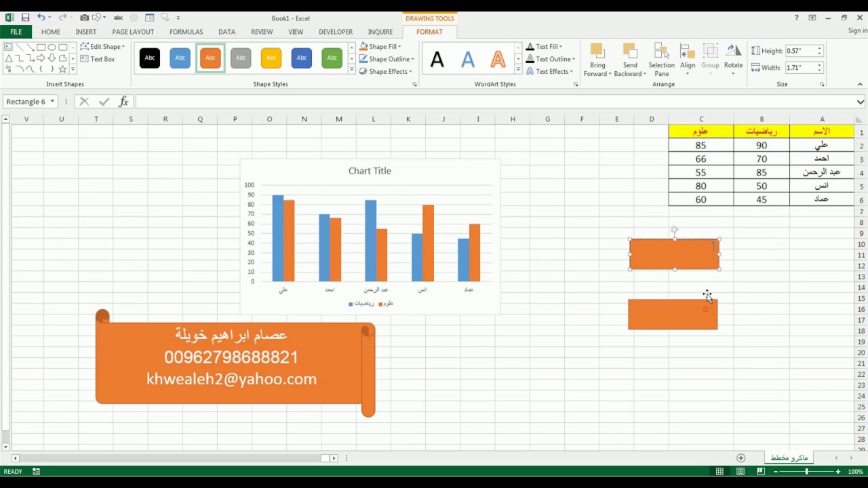This screenshot has height=488, width=868.
Task: Switch to the PAGE LAYOUT tab
Action: click(x=133, y=32)
